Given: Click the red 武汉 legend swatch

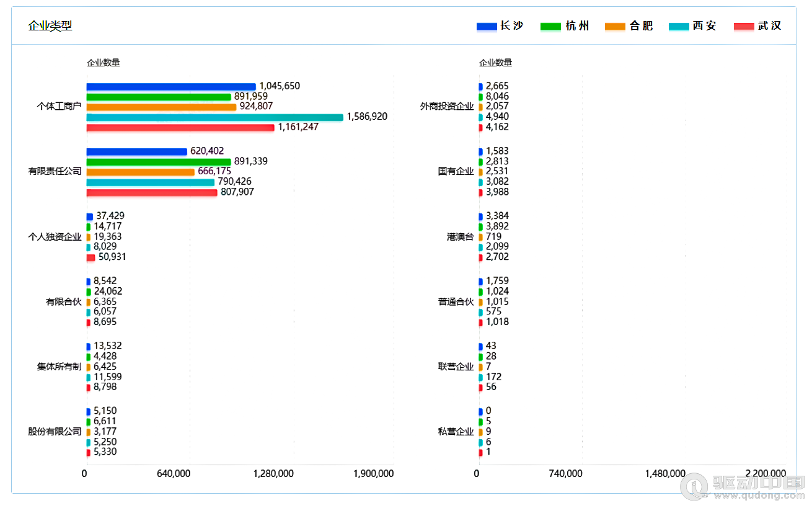Looking at the screenshot, I should click(743, 26).
